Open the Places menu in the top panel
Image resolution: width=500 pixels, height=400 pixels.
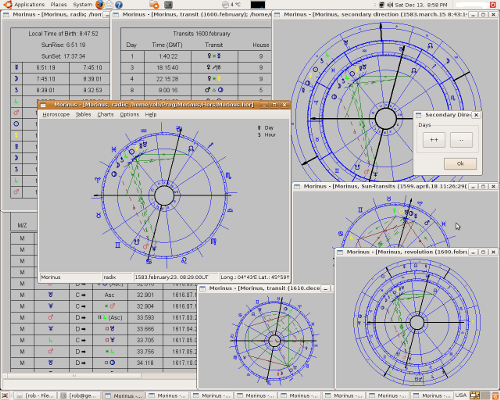click(x=58, y=4)
